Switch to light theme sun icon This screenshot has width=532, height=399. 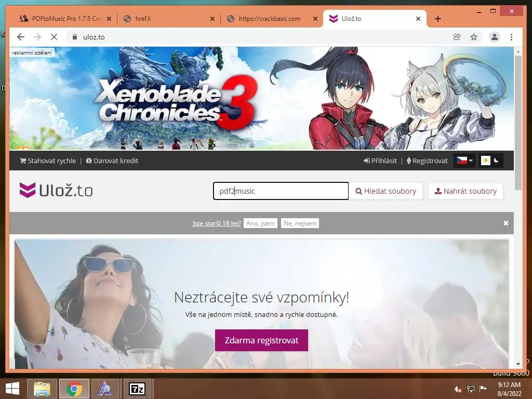point(486,161)
